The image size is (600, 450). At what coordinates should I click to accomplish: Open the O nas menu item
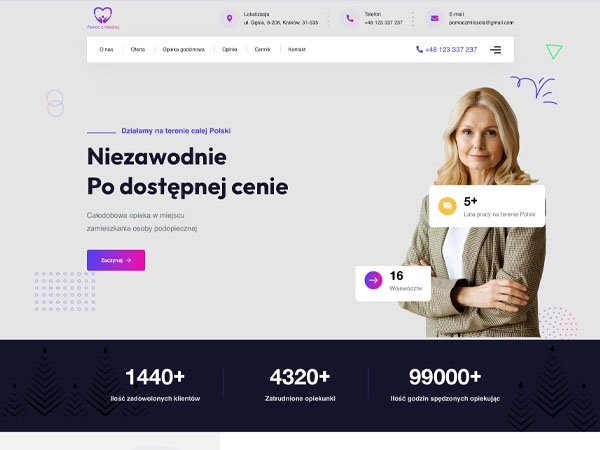click(106, 49)
